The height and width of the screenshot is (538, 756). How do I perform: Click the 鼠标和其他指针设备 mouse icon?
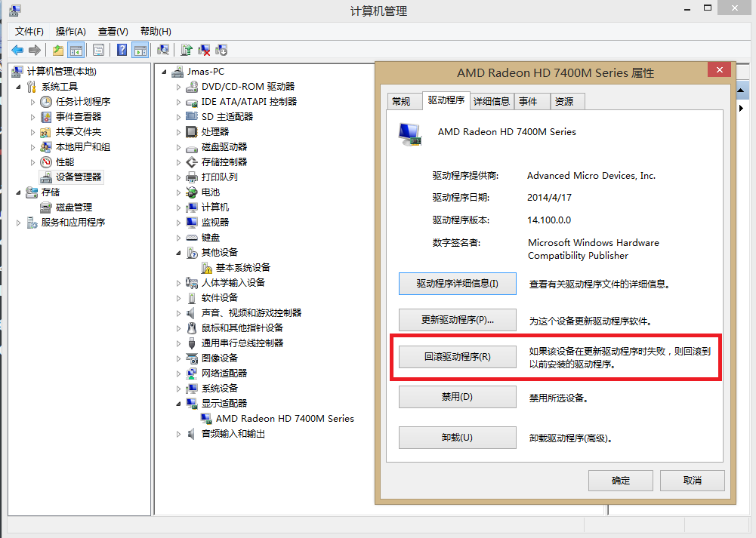coord(192,328)
